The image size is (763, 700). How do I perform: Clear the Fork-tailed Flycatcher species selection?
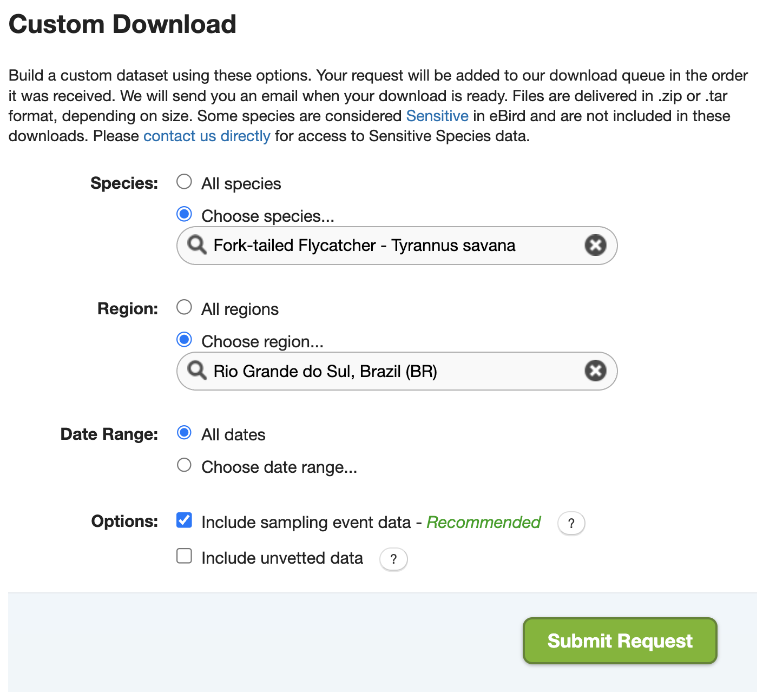pyautogui.click(x=595, y=246)
